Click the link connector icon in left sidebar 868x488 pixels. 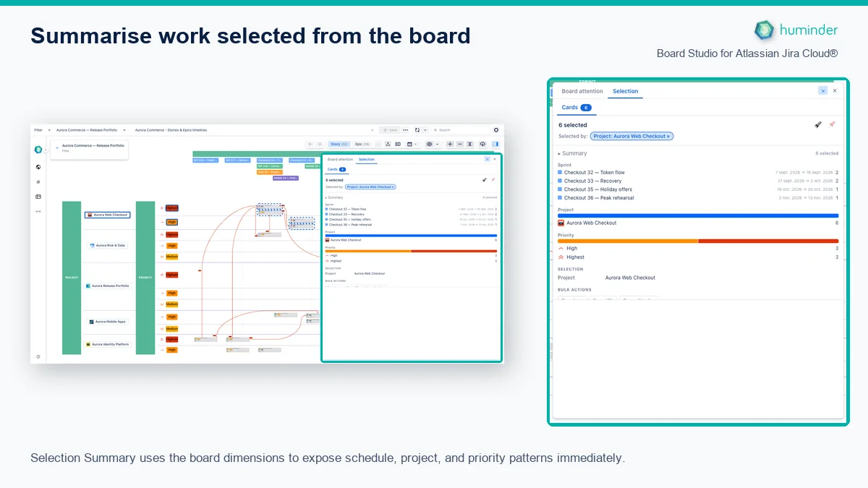point(38,211)
